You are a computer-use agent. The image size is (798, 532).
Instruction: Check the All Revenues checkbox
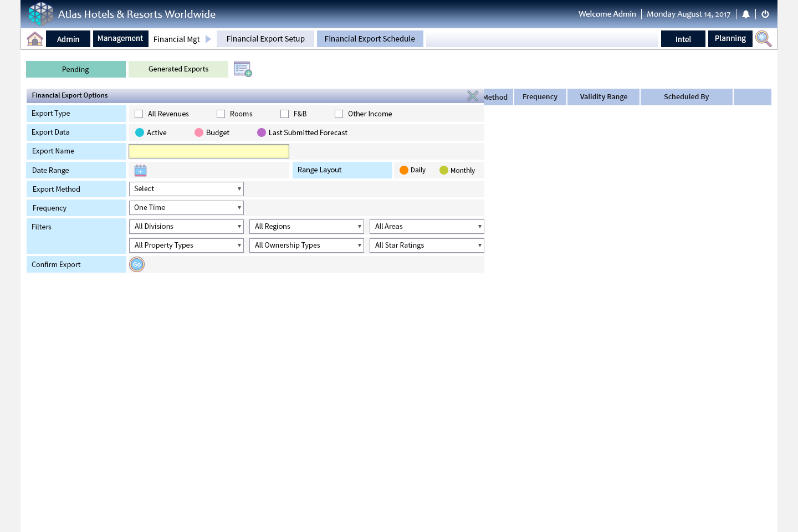[x=139, y=114]
